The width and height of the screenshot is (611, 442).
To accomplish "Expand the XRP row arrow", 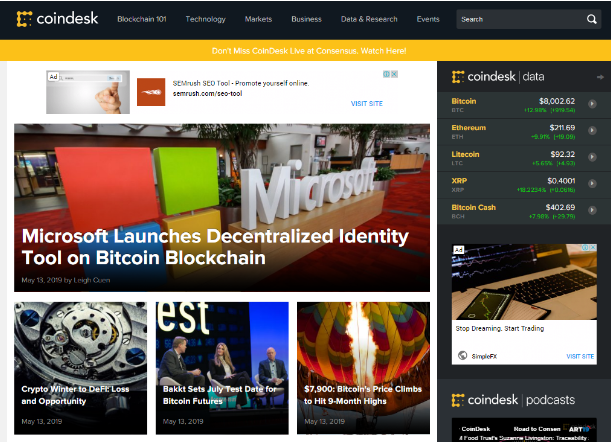I will (592, 183).
